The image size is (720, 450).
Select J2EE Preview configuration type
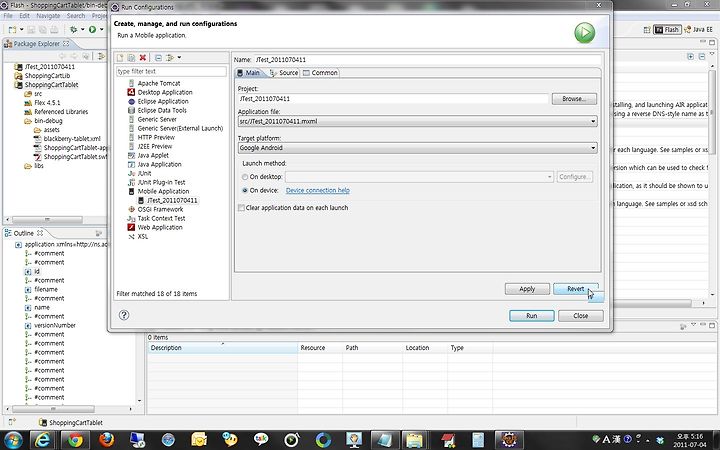[x=155, y=146]
